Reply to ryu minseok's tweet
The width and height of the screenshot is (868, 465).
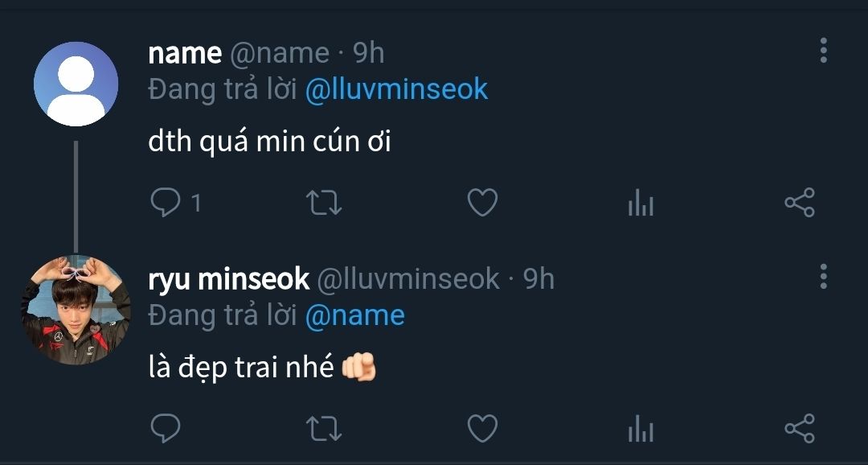pyautogui.click(x=166, y=428)
